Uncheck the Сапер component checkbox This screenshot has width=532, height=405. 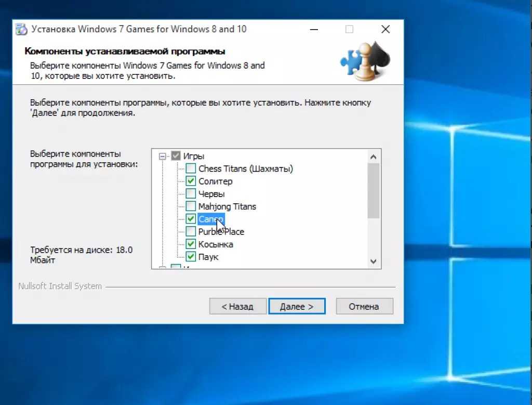coord(191,219)
